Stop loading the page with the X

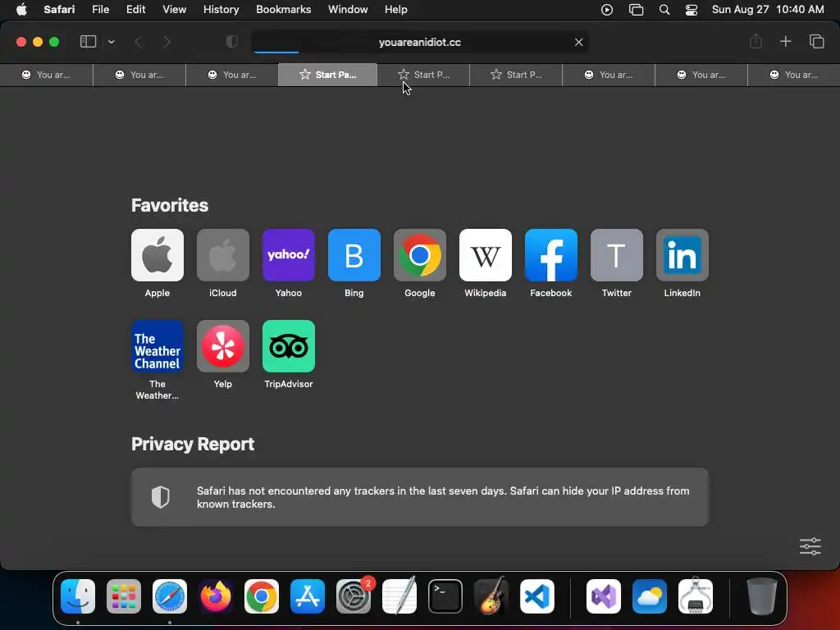578,42
